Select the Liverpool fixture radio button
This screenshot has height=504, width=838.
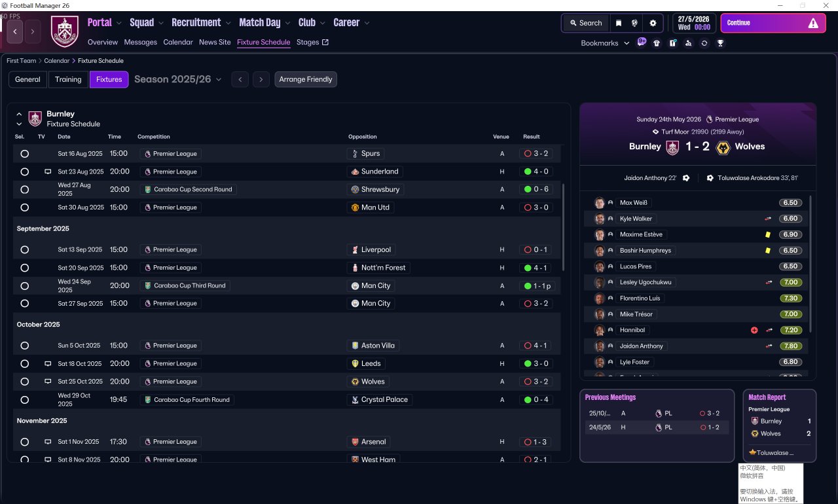pos(24,250)
